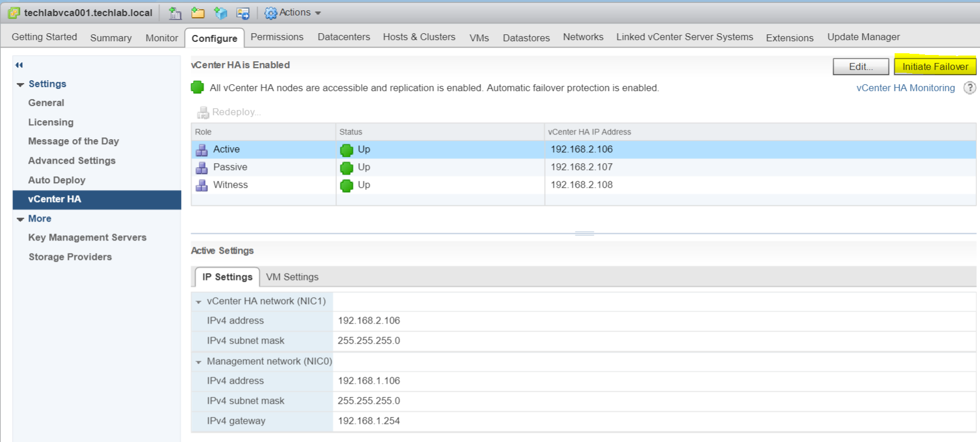The height and width of the screenshot is (442, 980).
Task: Click the IPv4 gateway value 192.168.1.254
Action: 369,420
